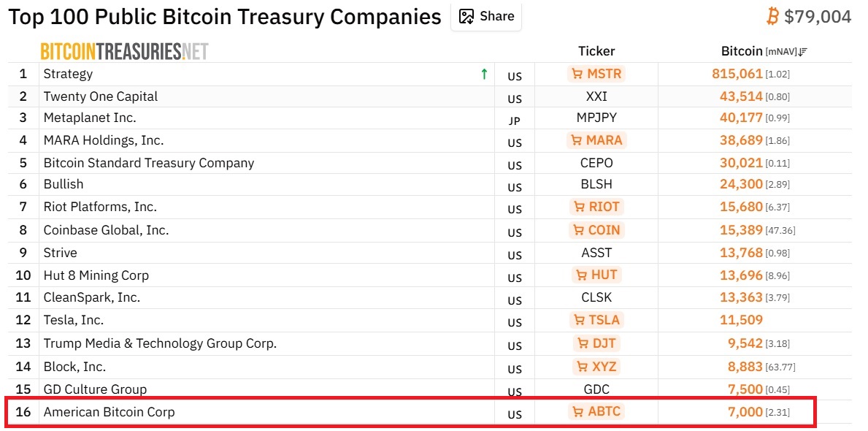Viewport: 868px width, 431px height.
Task: Click the ABTC ticker buy button
Action: (x=596, y=412)
